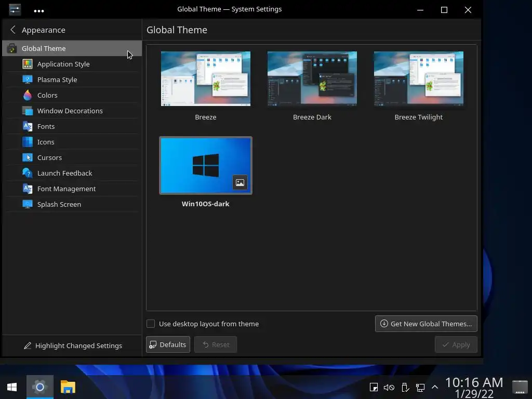Enable Use desktop layout from theme
Image resolution: width=532 pixels, height=399 pixels.
point(151,324)
